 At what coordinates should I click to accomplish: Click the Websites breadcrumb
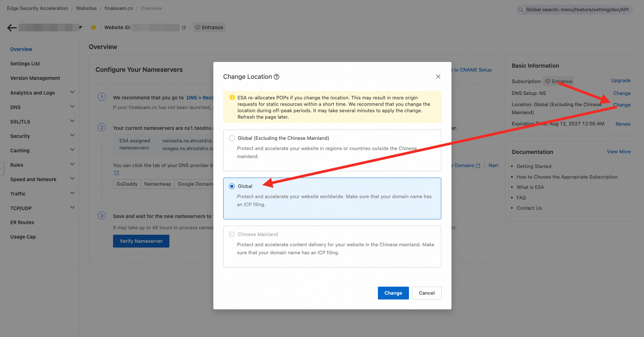(x=86, y=8)
